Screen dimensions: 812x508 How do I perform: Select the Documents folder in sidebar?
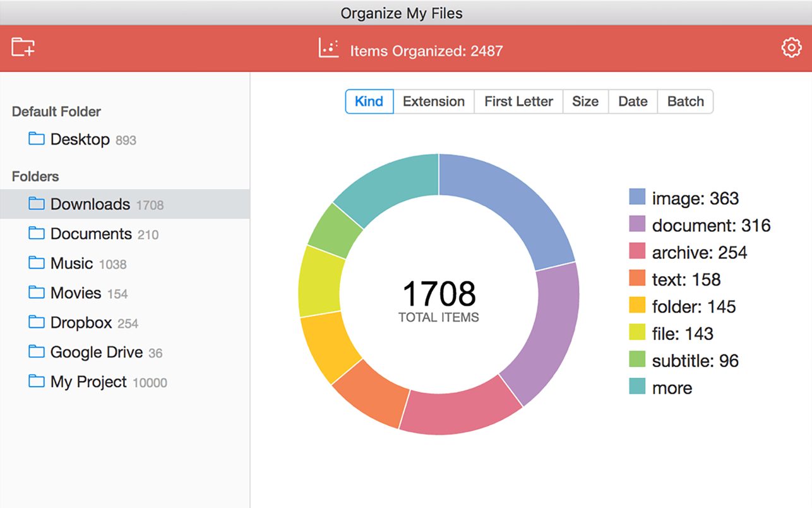(91, 234)
